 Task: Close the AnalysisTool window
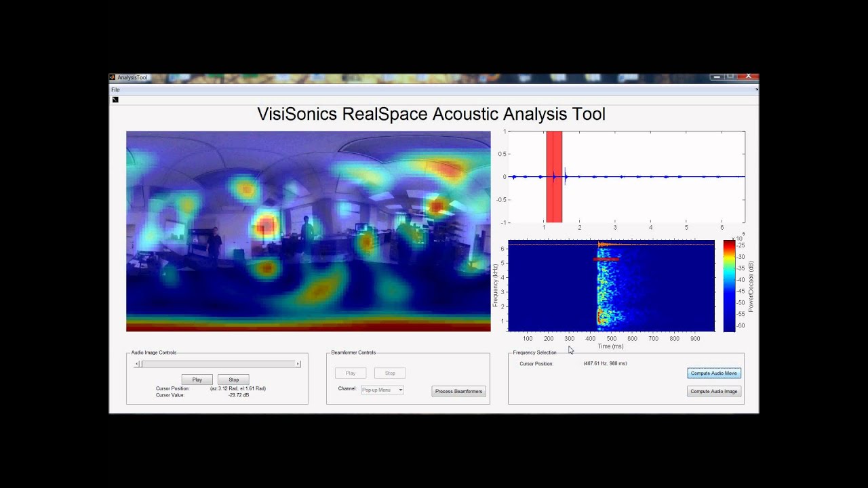pyautogui.click(x=748, y=77)
